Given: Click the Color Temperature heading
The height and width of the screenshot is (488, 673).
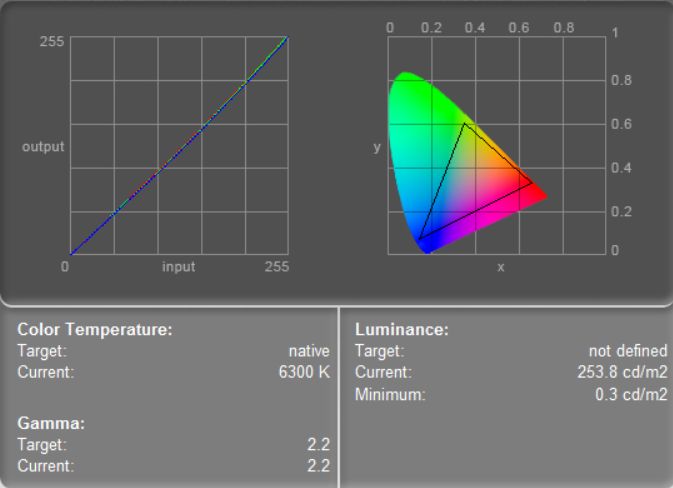Looking at the screenshot, I should click(x=95, y=329).
